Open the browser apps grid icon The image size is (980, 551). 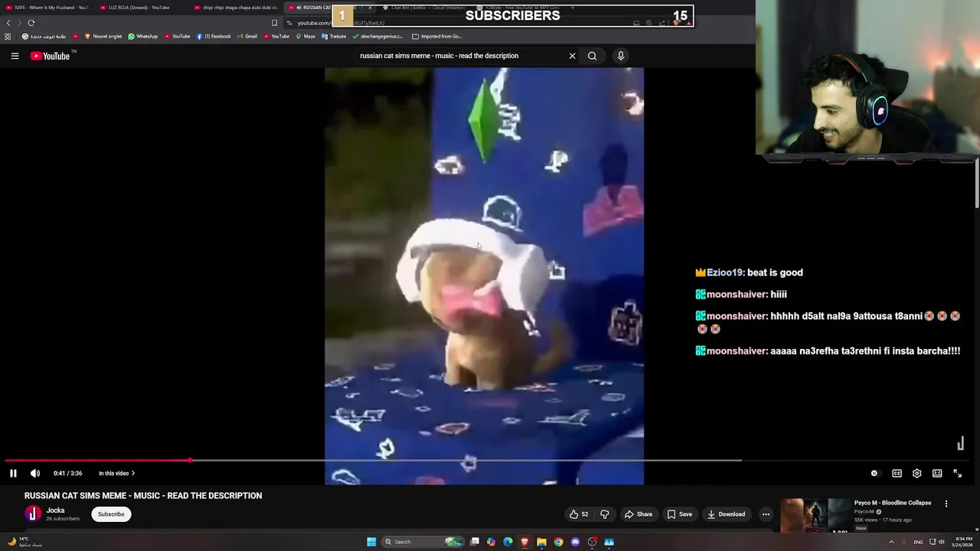tap(8, 36)
